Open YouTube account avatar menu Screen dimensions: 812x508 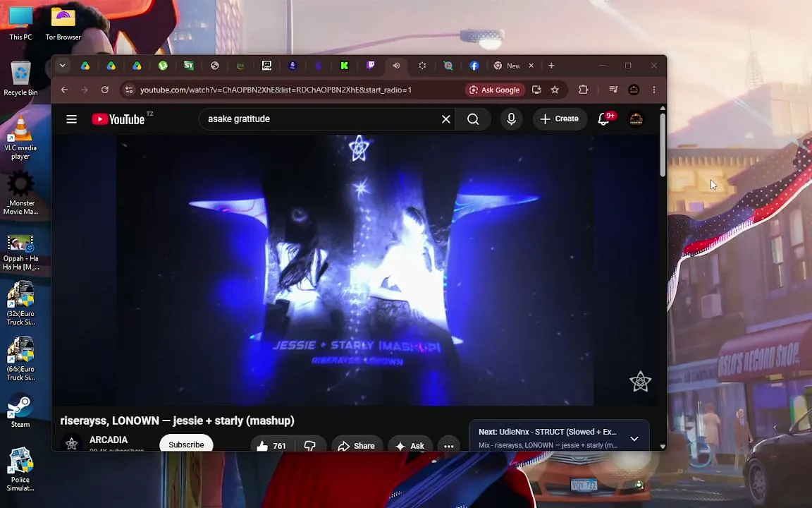click(x=636, y=119)
